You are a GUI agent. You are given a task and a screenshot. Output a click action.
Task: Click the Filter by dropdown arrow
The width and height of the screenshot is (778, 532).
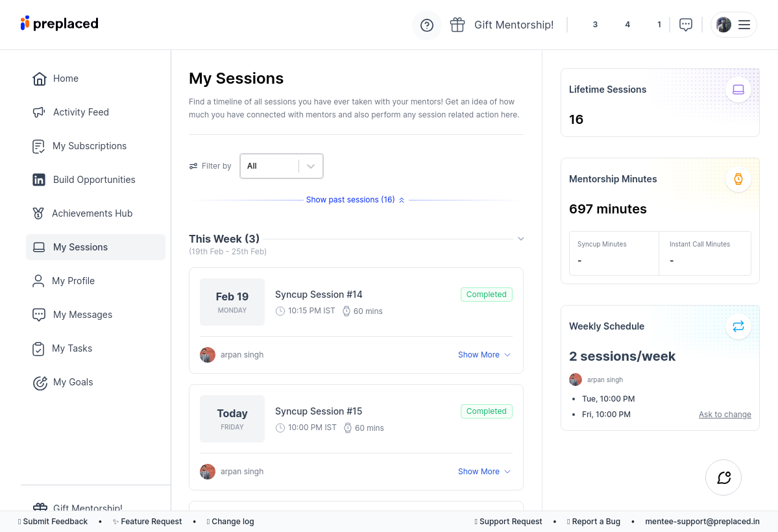tap(311, 166)
